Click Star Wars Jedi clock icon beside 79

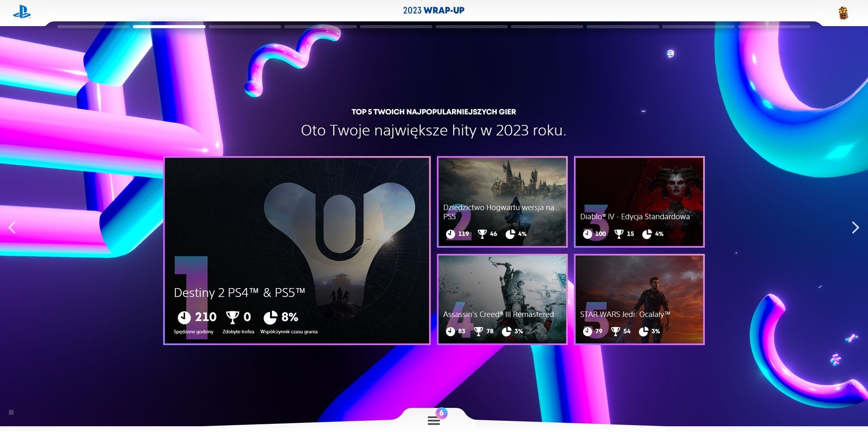[587, 332]
